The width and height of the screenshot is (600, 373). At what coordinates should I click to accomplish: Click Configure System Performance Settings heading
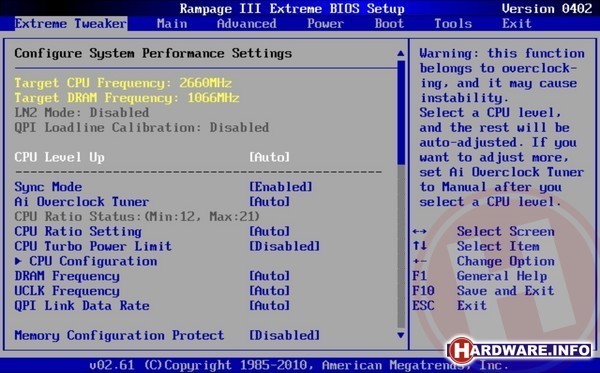point(153,53)
